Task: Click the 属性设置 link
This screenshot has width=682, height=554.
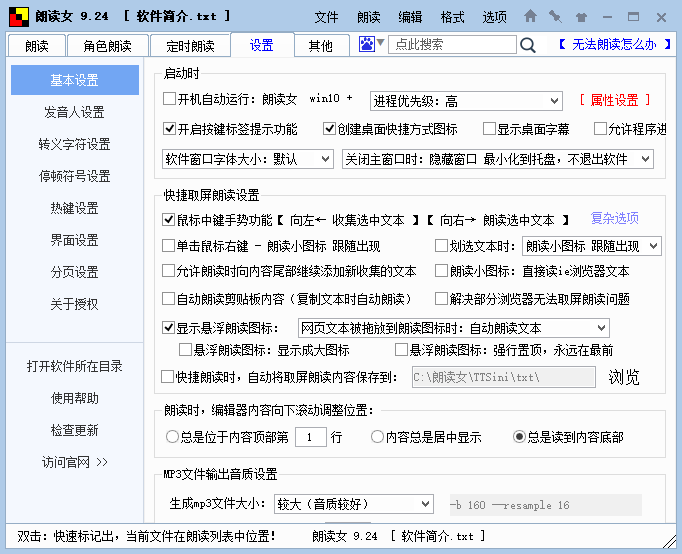Action: pyautogui.click(x=615, y=100)
